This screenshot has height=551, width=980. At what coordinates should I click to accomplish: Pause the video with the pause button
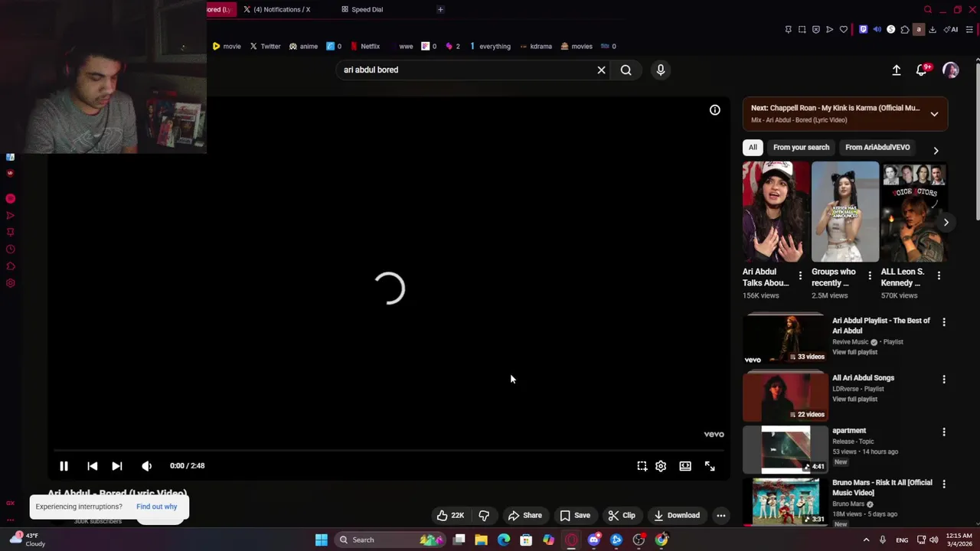[x=64, y=465]
